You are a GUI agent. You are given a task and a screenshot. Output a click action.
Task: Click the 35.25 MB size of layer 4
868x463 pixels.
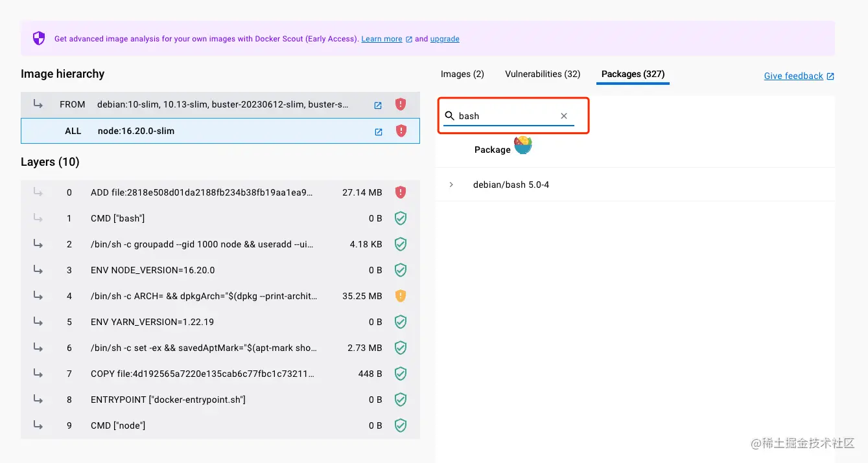tap(362, 296)
